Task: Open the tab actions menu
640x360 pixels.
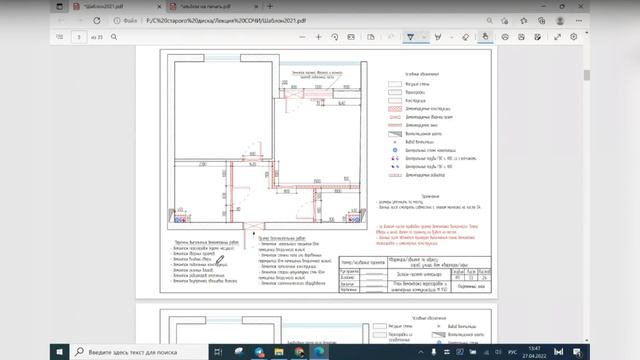Action: point(60,6)
